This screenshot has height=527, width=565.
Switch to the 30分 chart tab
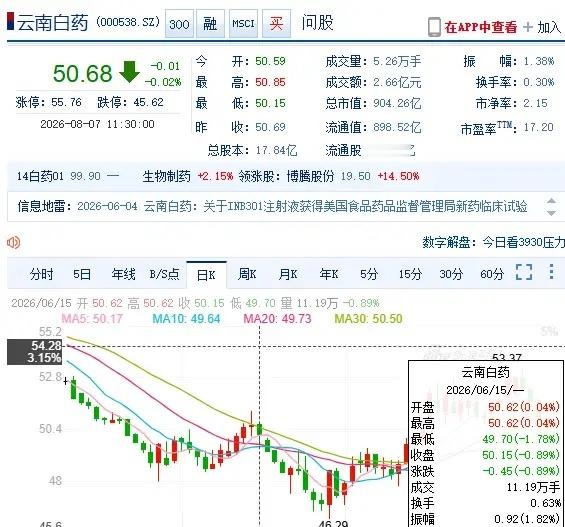pos(451,274)
